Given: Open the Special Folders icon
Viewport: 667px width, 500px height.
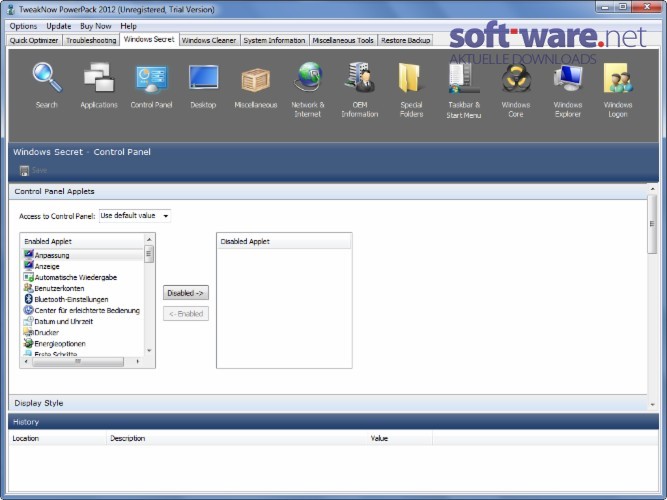Looking at the screenshot, I should tap(411, 78).
